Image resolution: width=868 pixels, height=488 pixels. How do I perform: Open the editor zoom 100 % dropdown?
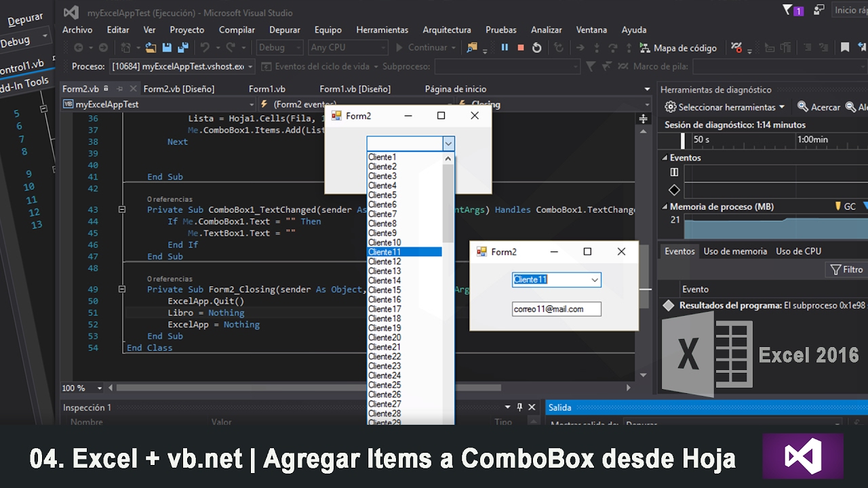point(100,388)
